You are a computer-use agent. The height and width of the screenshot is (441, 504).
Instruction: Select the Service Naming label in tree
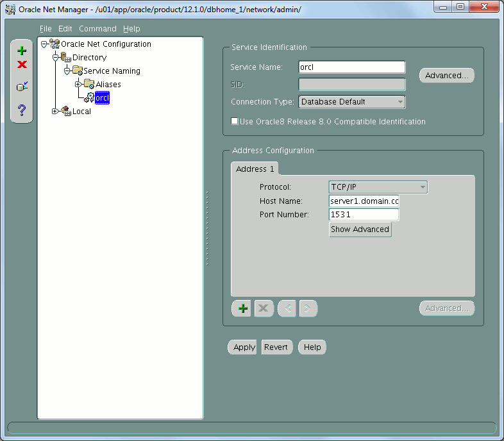click(112, 71)
